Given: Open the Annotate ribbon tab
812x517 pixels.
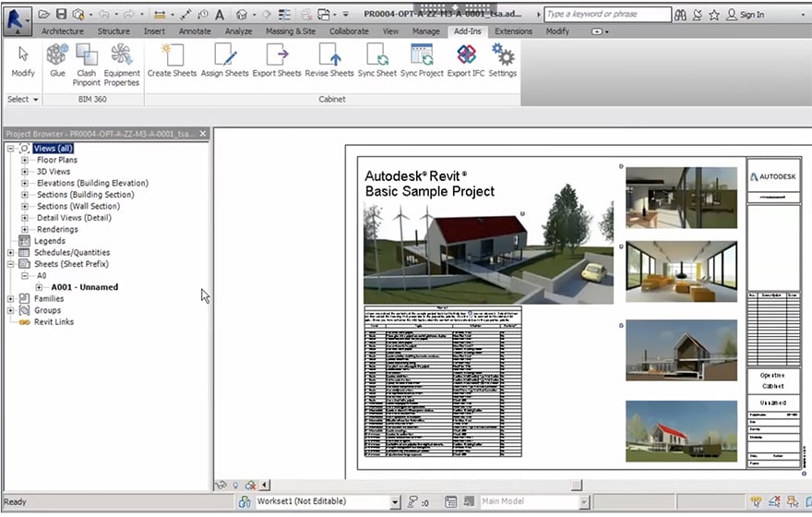Looking at the screenshot, I should (195, 31).
